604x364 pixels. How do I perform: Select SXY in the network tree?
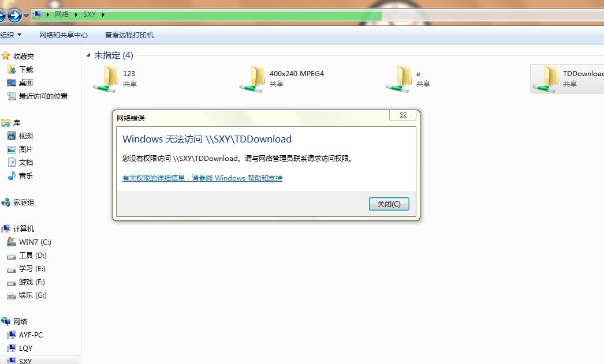[x=25, y=361]
